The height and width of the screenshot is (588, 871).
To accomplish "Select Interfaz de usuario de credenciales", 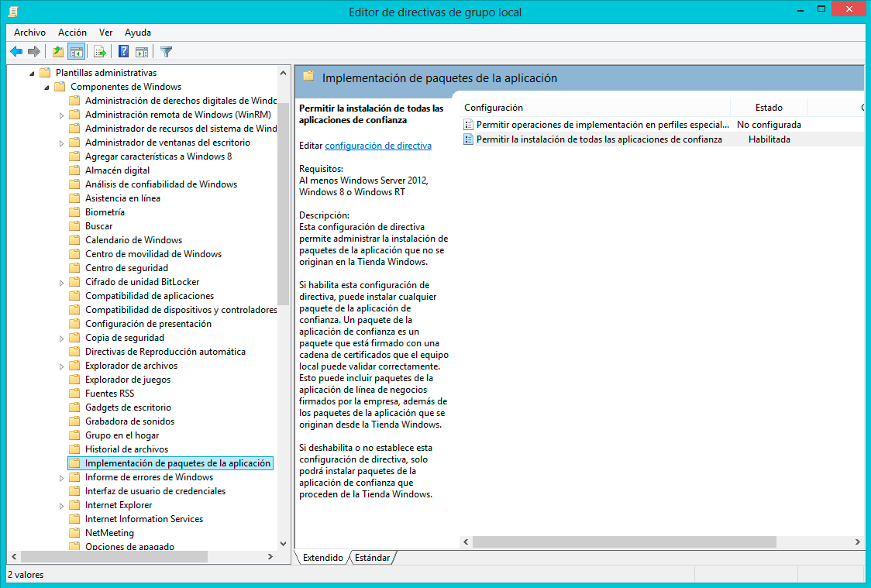I will pos(155,491).
